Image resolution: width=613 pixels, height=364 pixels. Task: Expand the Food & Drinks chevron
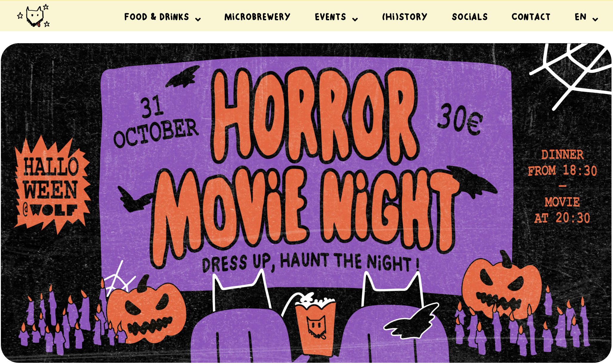(198, 20)
